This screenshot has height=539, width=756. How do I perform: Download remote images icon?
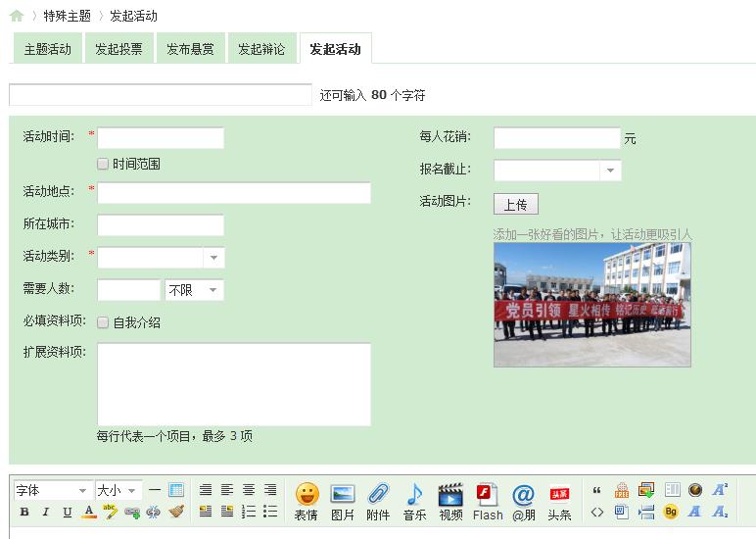[646, 490]
